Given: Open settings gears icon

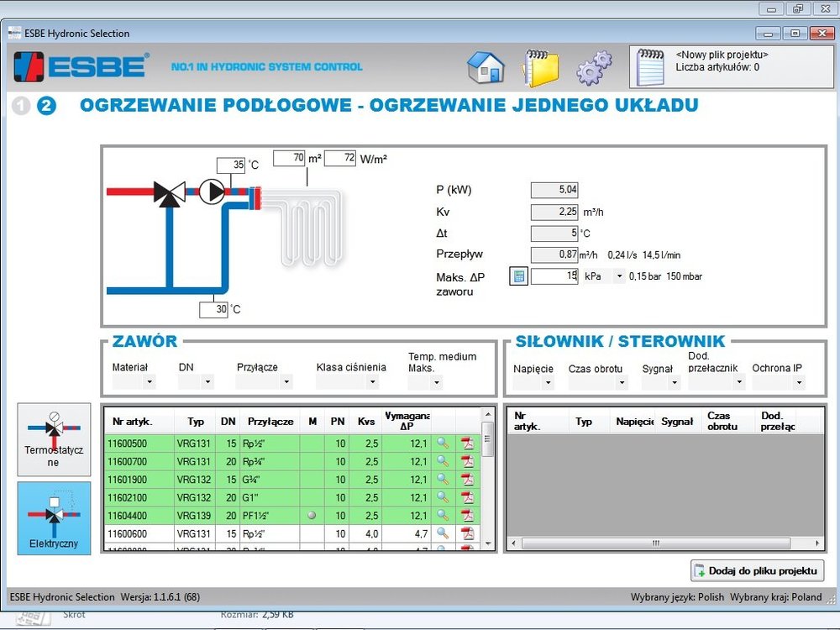Looking at the screenshot, I should (x=593, y=68).
